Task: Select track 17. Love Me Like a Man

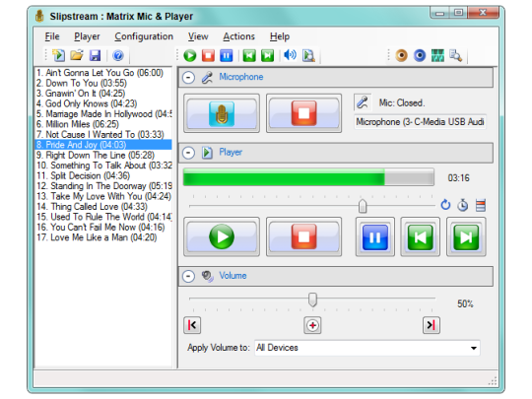Action: (103, 237)
